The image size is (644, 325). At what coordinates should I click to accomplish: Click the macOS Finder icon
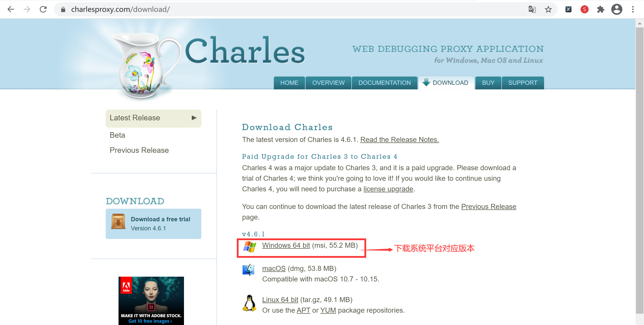click(248, 270)
